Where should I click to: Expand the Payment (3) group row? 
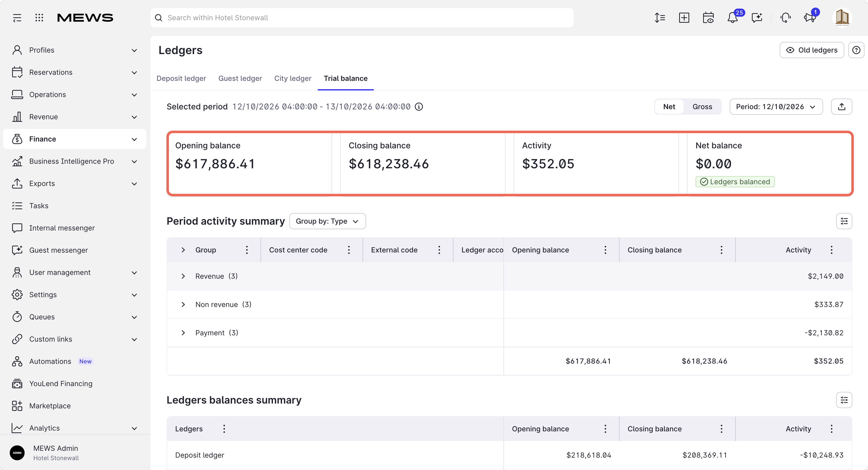tap(183, 333)
